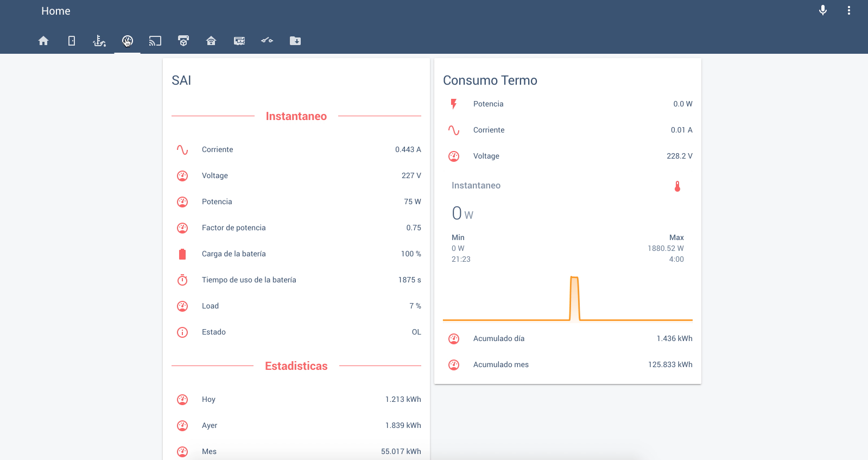Select the electric switch tab icon
The image size is (868, 460).
coord(267,41)
